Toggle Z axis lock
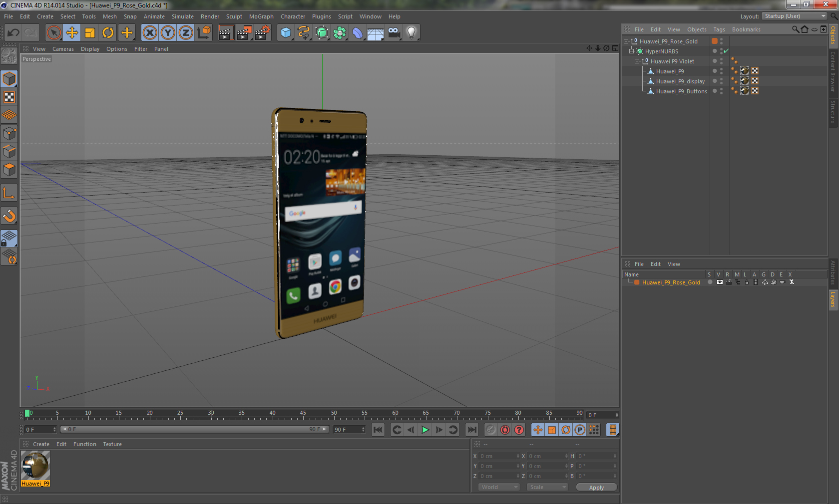Viewport: 839px width, 504px height. pos(186,33)
